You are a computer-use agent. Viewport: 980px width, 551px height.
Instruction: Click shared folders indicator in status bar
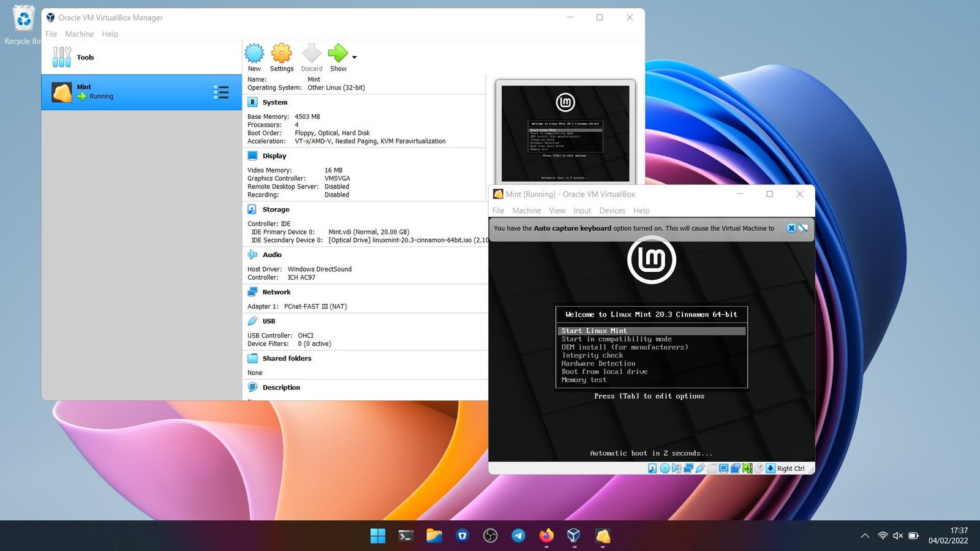click(x=712, y=468)
